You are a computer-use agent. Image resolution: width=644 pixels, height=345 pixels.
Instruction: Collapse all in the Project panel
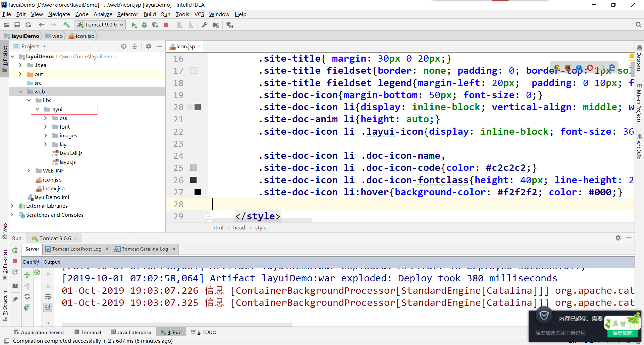coord(135,46)
